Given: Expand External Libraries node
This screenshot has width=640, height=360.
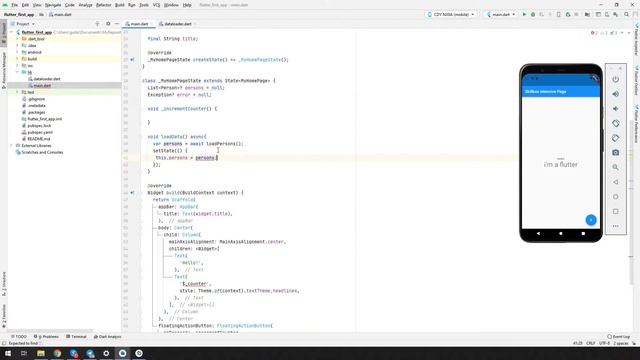Looking at the screenshot, I should pyautogui.click(x=11, y=145).
